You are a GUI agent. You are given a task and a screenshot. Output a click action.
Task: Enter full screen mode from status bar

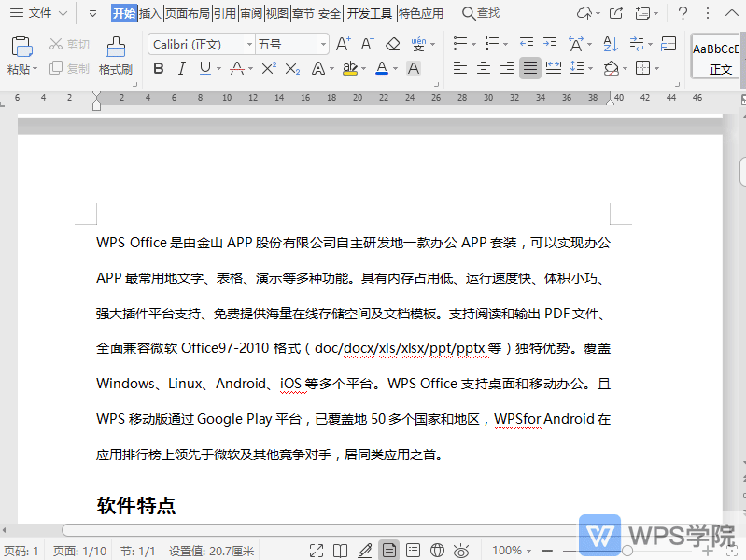[317, 551]
